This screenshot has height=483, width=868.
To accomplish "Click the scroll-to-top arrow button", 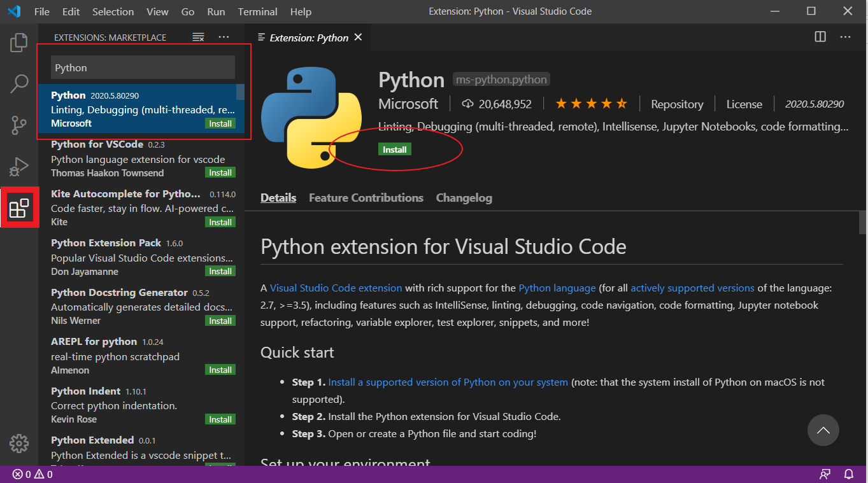I will (823, 430).
